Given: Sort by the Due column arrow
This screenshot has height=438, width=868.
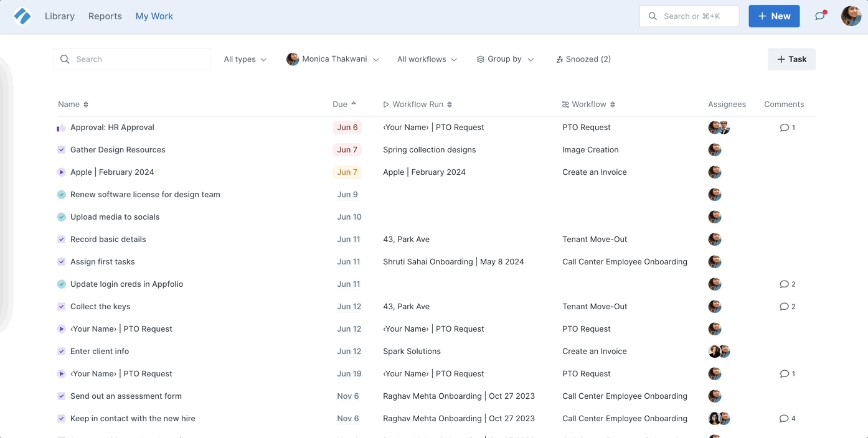Looking at the screenshot, I should click(354, 104).
